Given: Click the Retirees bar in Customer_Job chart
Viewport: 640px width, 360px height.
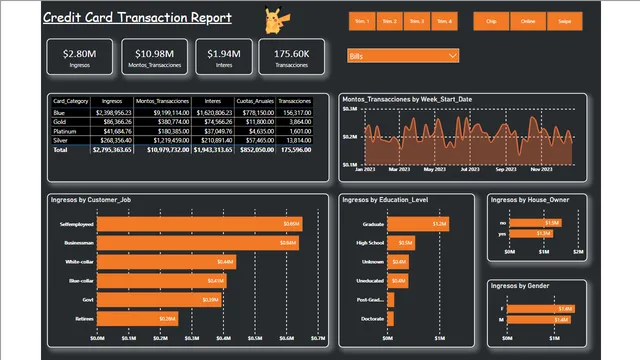Looking at the screenshot, I should (x=138, y=319).
